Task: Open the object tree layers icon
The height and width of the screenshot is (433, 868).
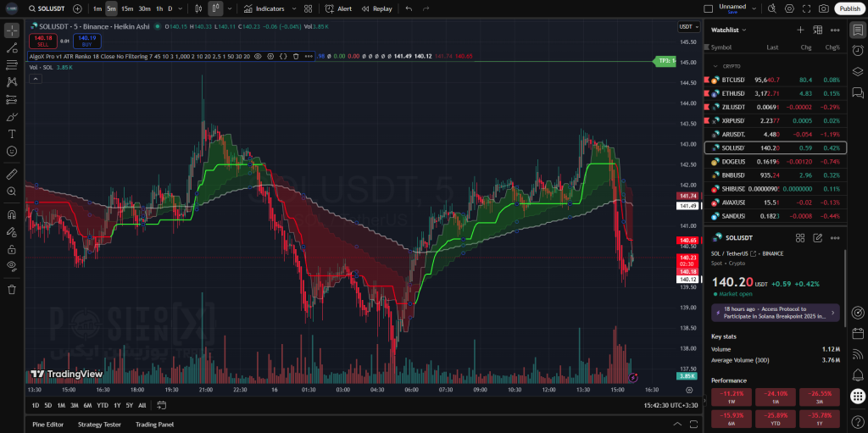Action: 858,71
